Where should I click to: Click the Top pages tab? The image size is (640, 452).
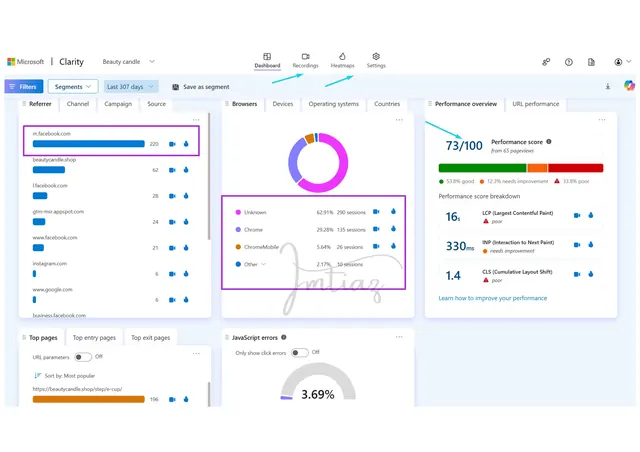click(43, 338)
